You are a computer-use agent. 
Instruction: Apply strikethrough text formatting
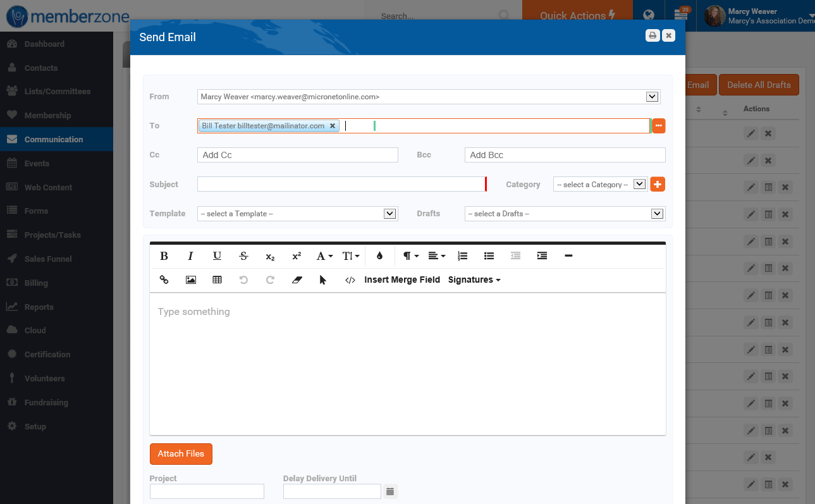243,255
